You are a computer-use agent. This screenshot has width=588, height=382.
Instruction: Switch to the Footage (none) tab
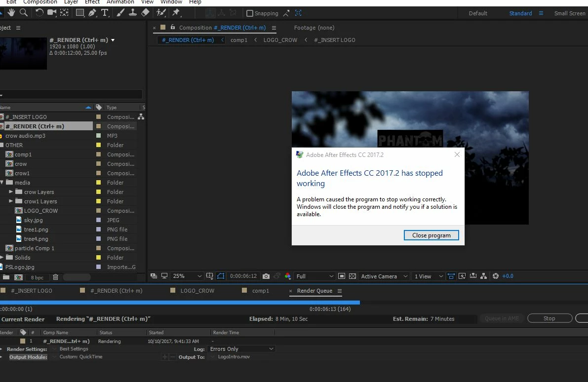tap(314, 28)
